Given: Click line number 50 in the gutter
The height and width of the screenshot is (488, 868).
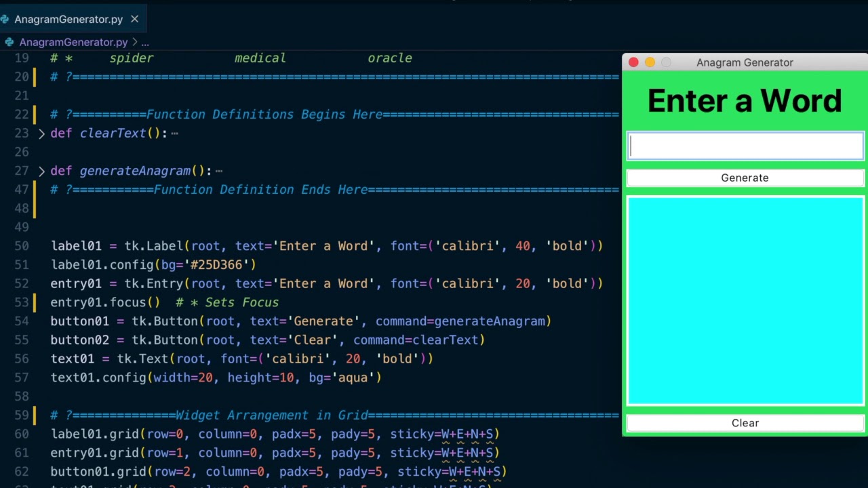Looking at the screenshot, I should (21, 246).
